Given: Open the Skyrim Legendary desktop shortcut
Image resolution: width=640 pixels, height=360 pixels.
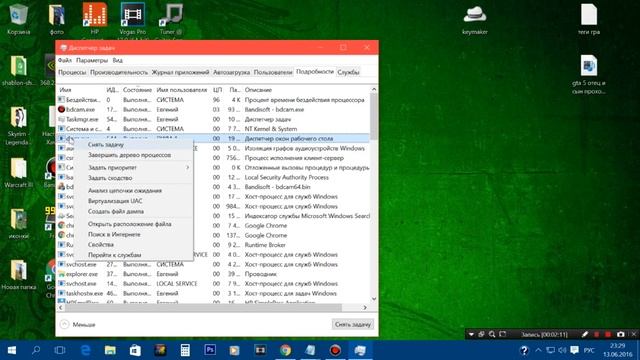Looking at the screenshot, I should click(18, 126).
